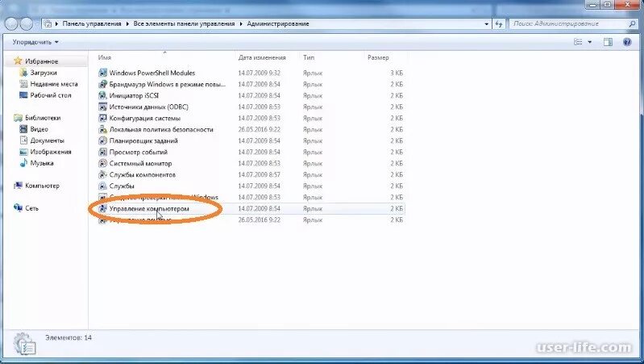Click the Компьютер icon in sidebar
This screenshot has height=364, width=644.
(18, 186)
